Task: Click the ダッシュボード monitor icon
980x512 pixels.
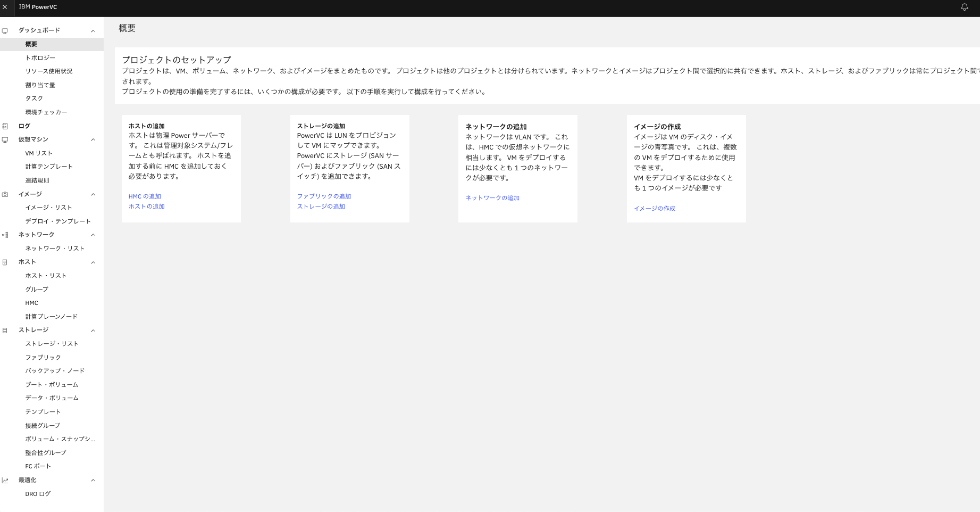Action: pos(5,30)
